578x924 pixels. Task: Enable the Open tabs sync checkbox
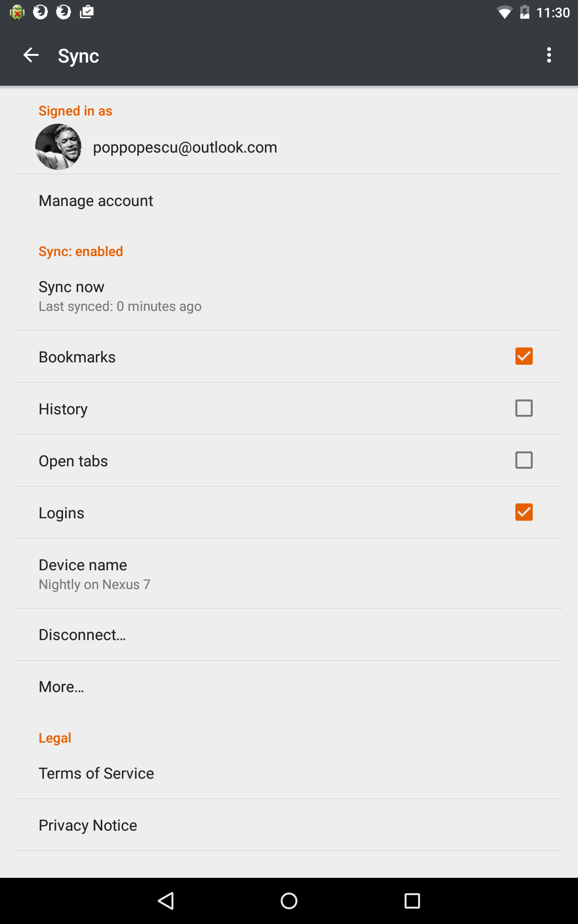click(x=524, y=460)
